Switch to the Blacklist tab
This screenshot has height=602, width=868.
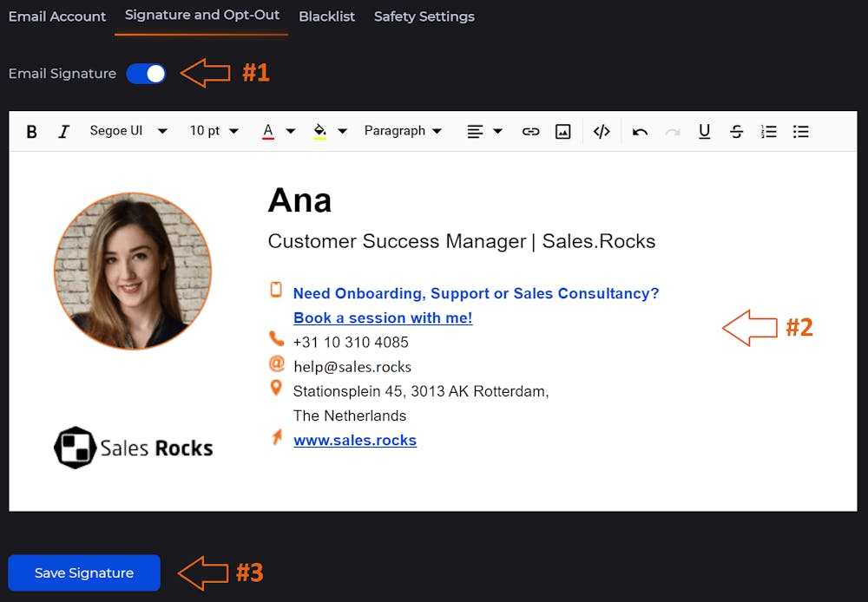[x=326, y=16]
